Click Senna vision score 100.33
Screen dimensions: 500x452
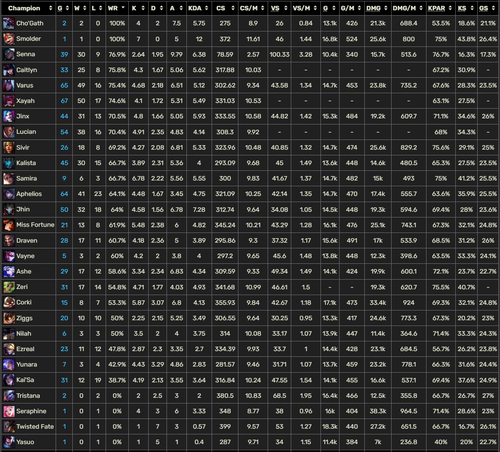(x=279, y=54)
